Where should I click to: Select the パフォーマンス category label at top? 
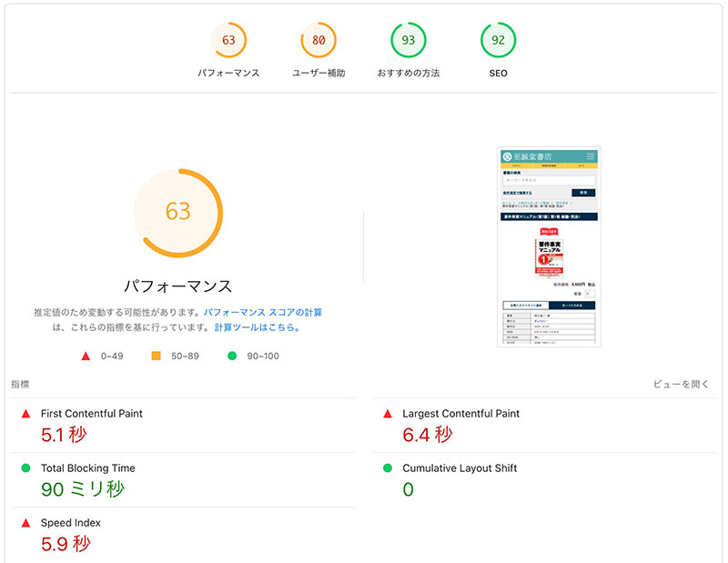point(228,73)
